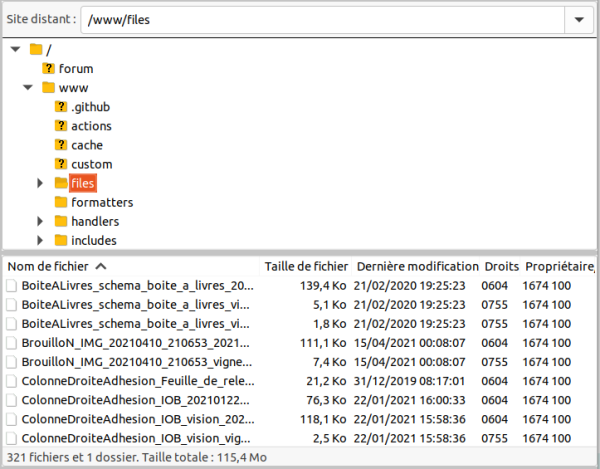Click the file icon of BrouillonN_IMG 111,1 Ko
The width and height of the screenshot is (600, 469).
[12, 343]
